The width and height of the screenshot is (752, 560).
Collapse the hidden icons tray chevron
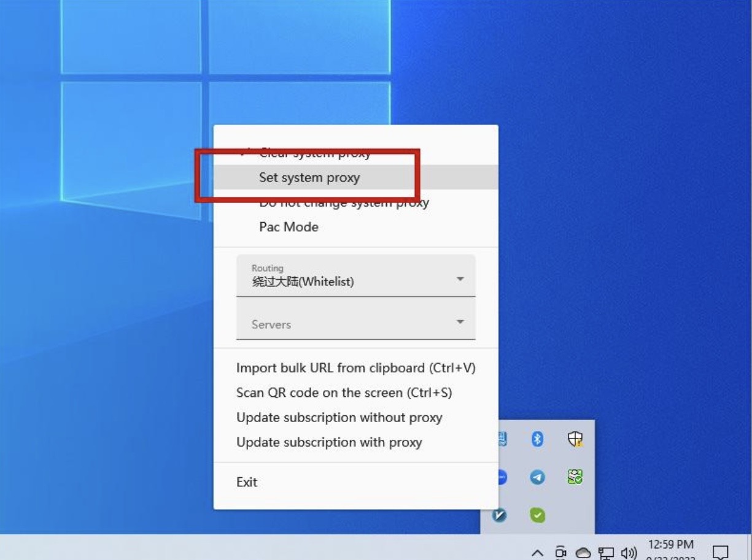coord(537,553)
